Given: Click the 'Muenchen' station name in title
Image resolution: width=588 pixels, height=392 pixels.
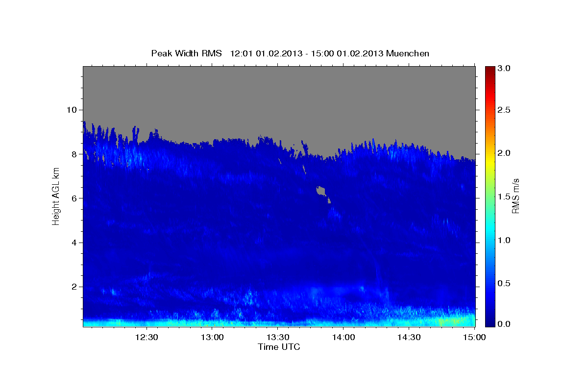Looking at the screenshot, I should (x=408, y=53).
